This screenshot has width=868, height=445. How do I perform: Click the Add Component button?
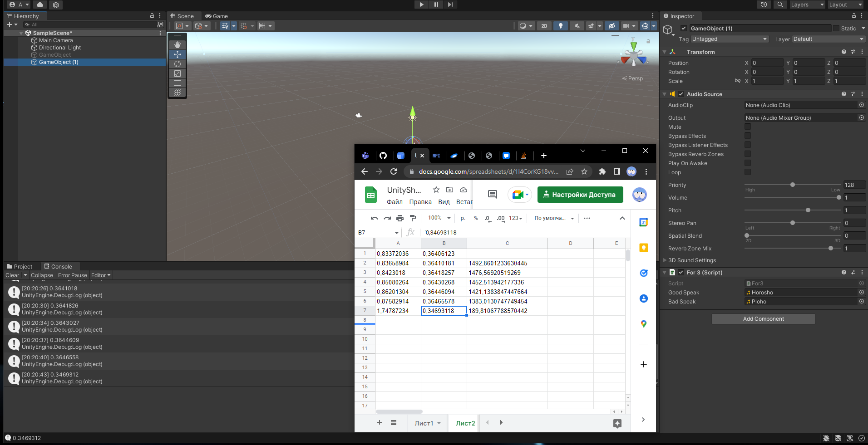(x=763, y=318)
